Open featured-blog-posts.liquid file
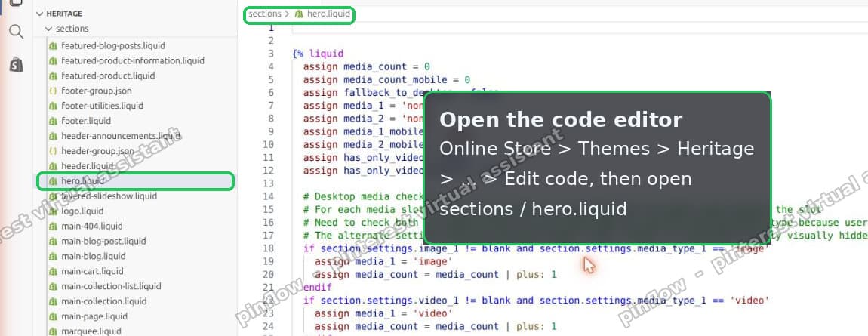The image size is (868, 336). pos(113,45)
